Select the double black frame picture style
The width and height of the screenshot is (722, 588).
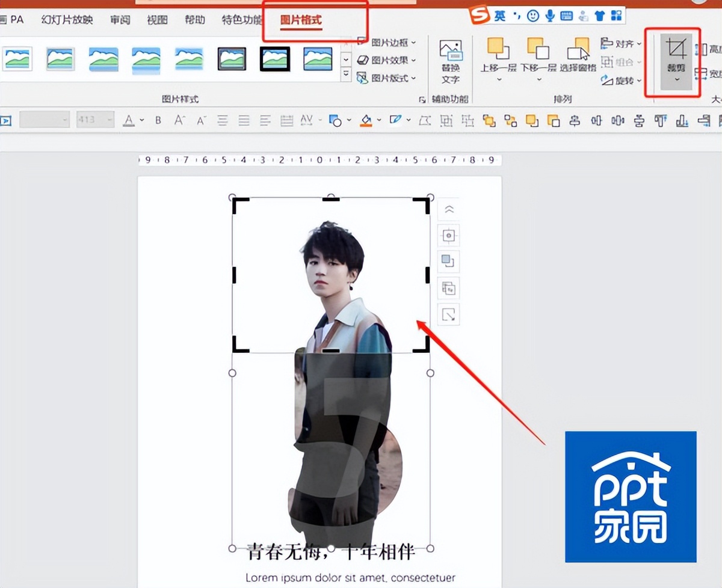[x=232, y=59]
